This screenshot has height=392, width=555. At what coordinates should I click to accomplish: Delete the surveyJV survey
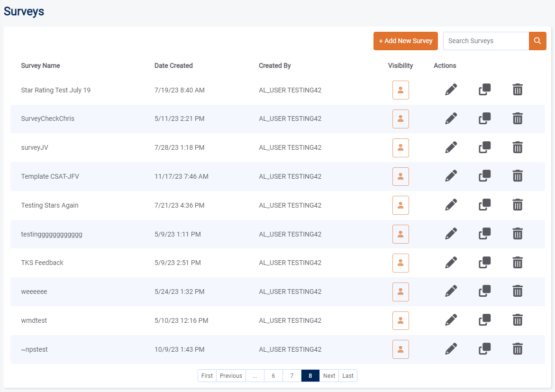coord(518,147)
